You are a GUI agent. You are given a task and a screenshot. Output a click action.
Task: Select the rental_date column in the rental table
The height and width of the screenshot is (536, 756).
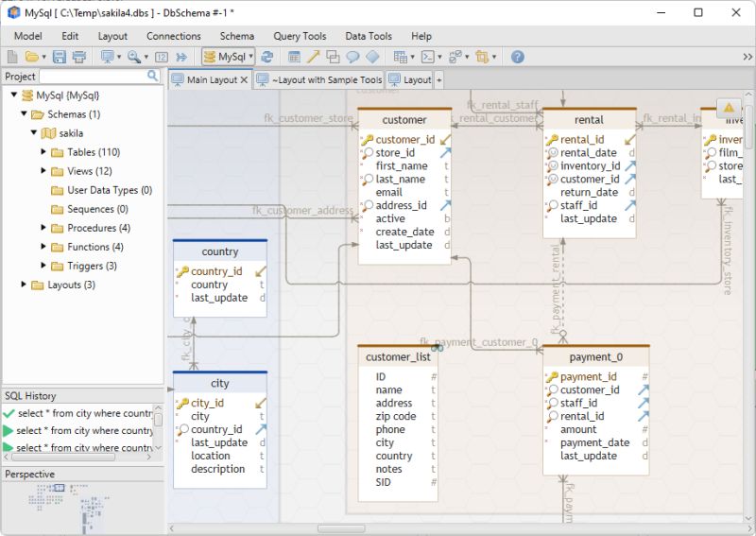tap(588, 153)
